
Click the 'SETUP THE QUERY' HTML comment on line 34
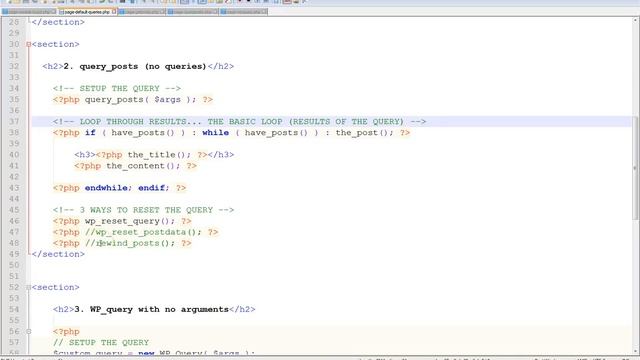[117, 88]
